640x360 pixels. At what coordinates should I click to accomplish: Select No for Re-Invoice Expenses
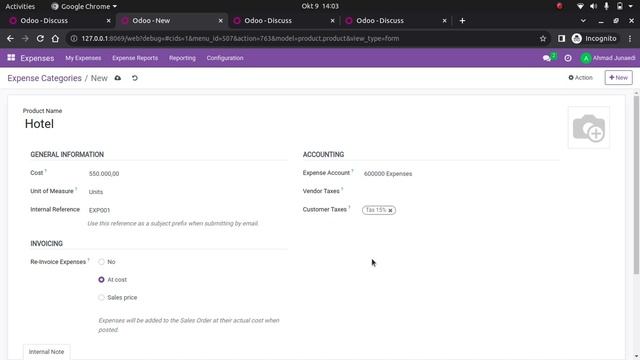click(x=101, y=262)
